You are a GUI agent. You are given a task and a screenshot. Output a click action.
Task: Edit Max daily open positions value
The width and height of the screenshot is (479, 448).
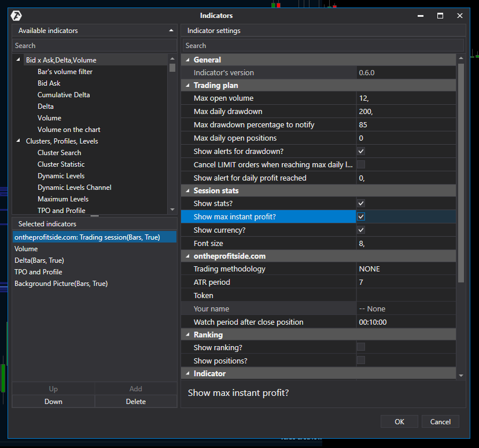point(406,138)
